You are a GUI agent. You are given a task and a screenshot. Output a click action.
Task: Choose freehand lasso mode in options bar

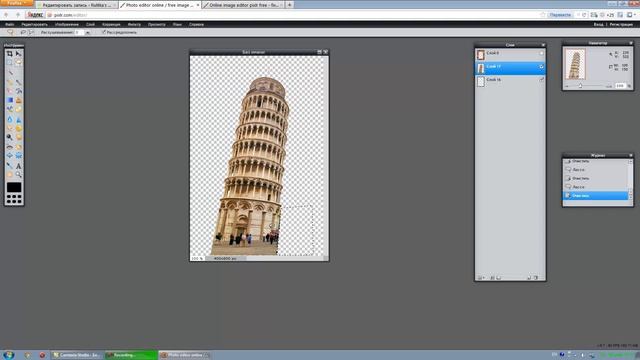point(23,32)
